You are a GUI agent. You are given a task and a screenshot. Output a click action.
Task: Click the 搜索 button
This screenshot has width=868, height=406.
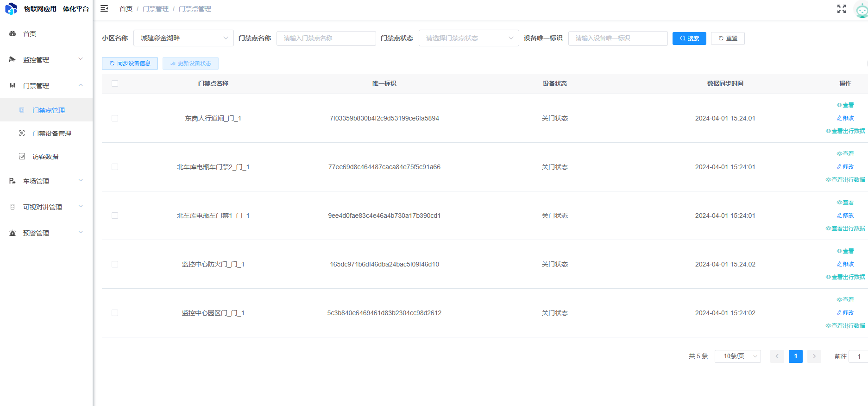coord(689,38)
